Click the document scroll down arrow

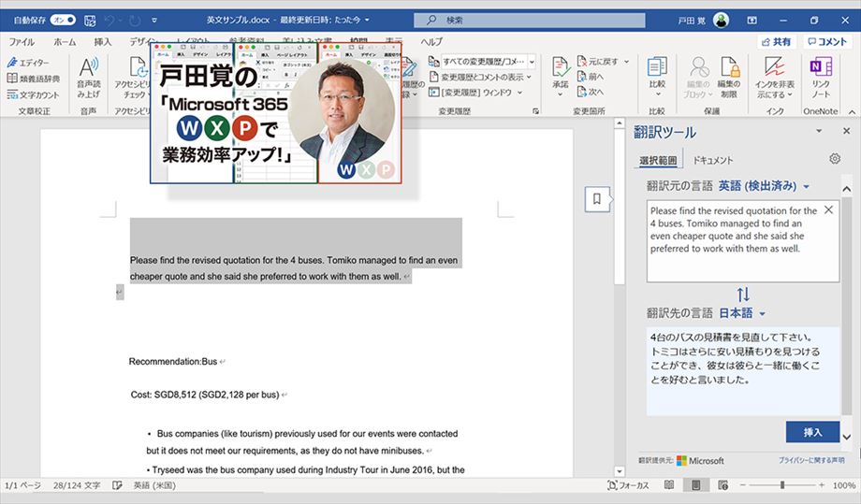click(x=620, y=471)
